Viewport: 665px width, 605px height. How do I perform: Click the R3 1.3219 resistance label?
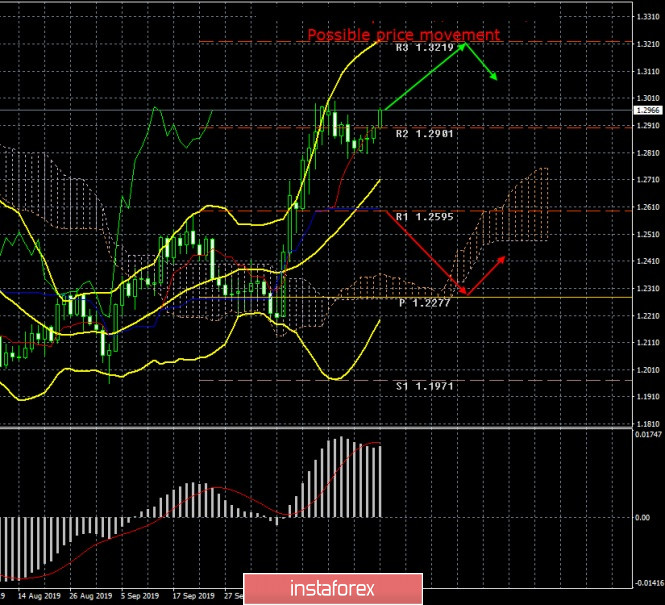(425, 47)
